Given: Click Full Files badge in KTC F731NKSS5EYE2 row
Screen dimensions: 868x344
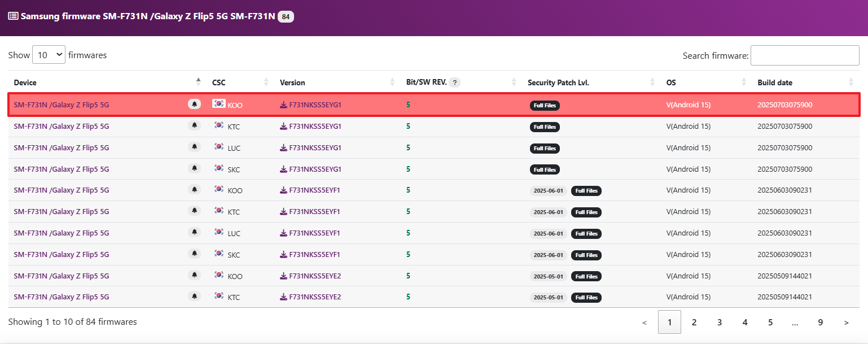Looking at the screenshot, I should [x=586, y=297].
